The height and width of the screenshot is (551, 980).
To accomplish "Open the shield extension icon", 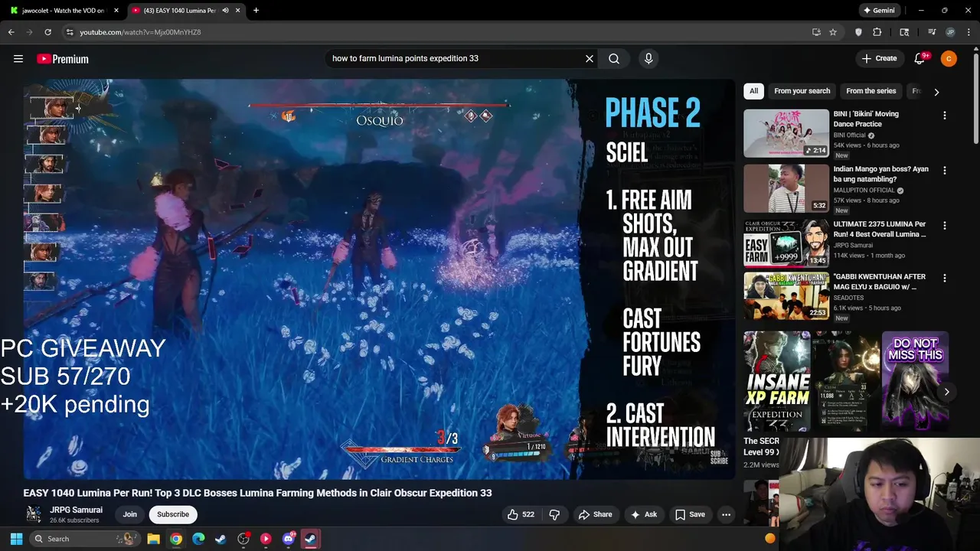I will [x=858, y=32].
